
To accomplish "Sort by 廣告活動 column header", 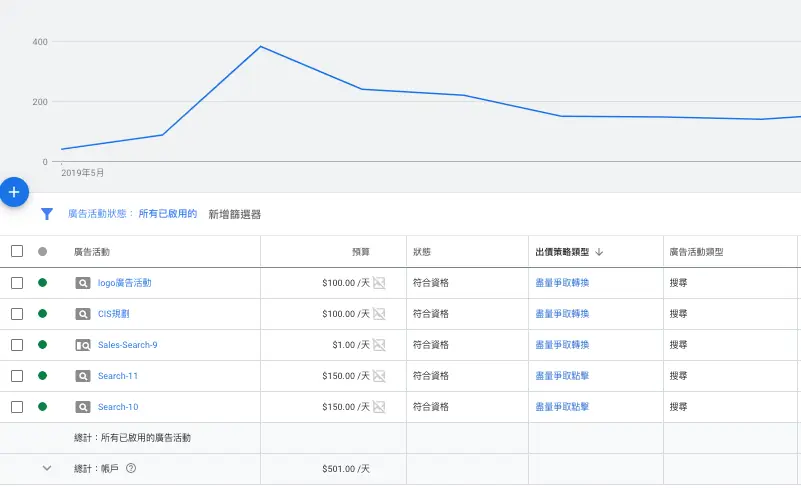I will pyautogui.click(x=92, y=252).
